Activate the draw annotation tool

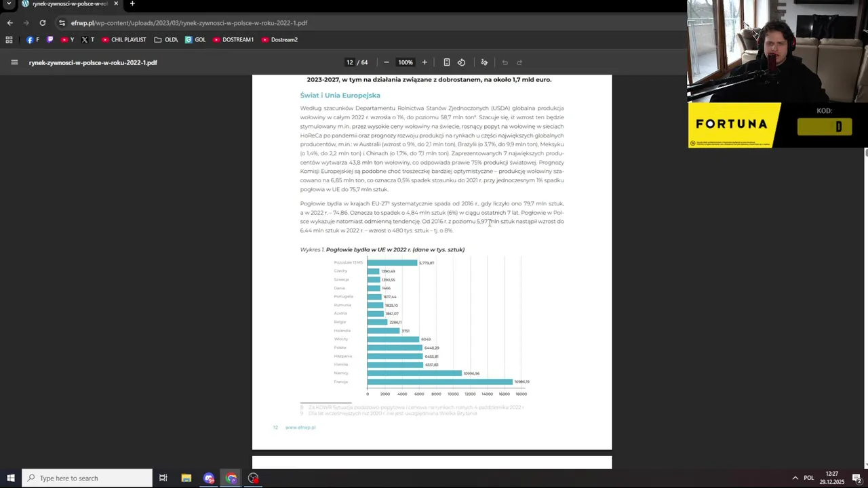(x=484, y=62)
